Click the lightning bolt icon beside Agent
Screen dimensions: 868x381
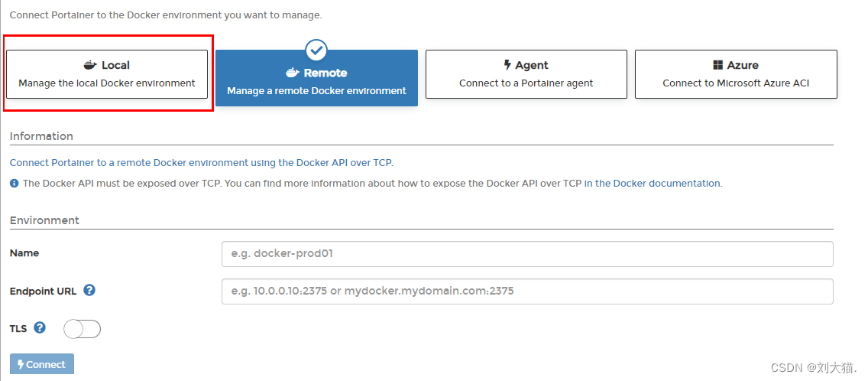tap(507, 66)
